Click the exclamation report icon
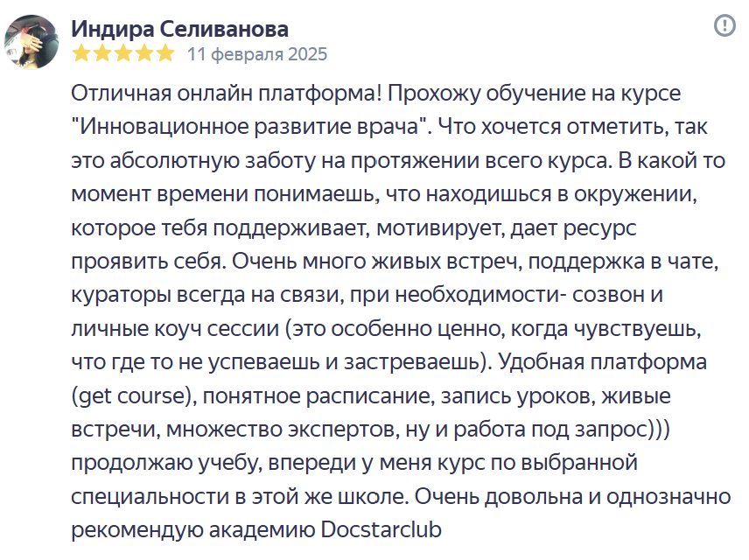 [x=724, y=26]
